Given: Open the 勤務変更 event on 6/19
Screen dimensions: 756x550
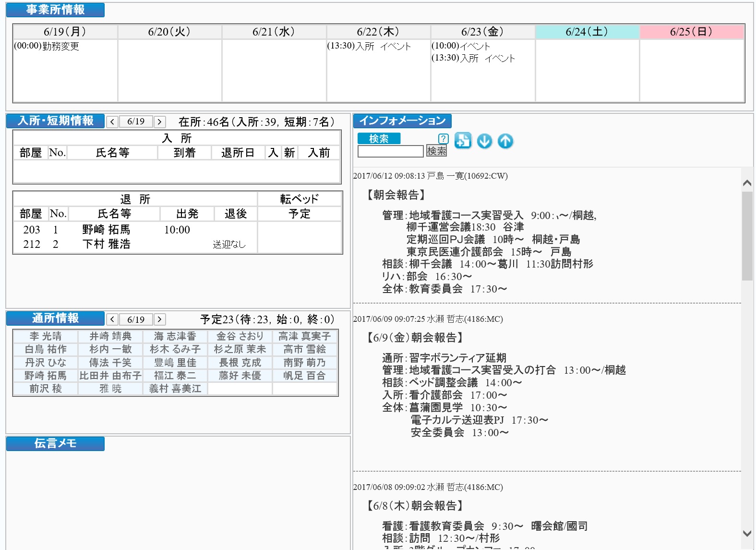Looking at the screenshot, I should 47,46.
